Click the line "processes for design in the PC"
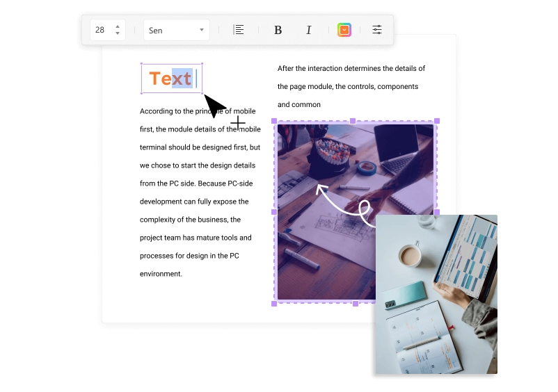 (189, 256)
